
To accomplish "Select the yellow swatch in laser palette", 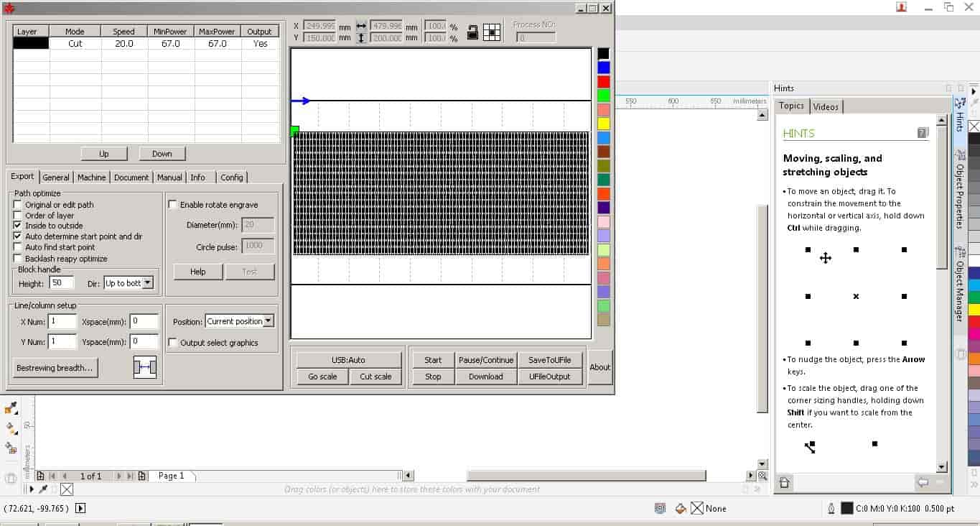I will [604, 124].
